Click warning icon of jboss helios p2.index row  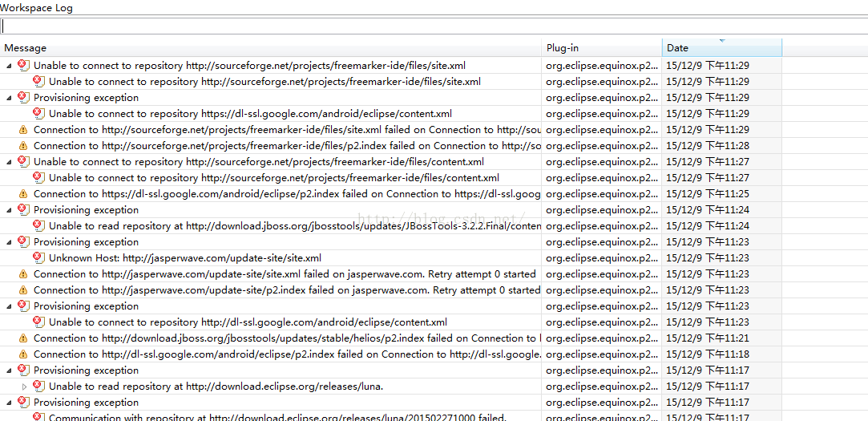22,338
